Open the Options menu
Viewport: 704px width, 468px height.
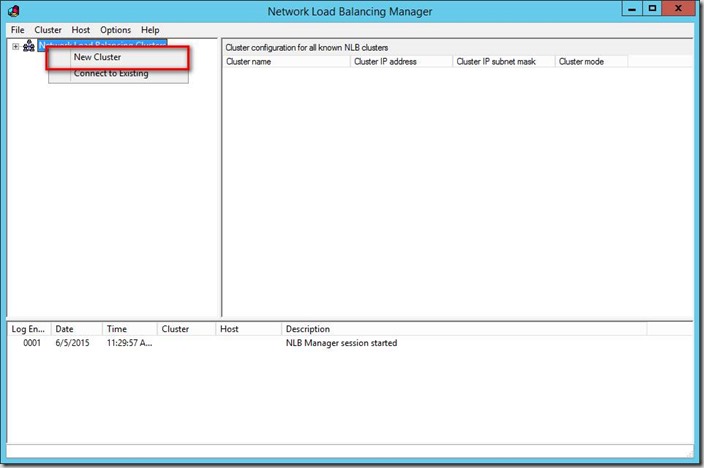pos(115,30)
